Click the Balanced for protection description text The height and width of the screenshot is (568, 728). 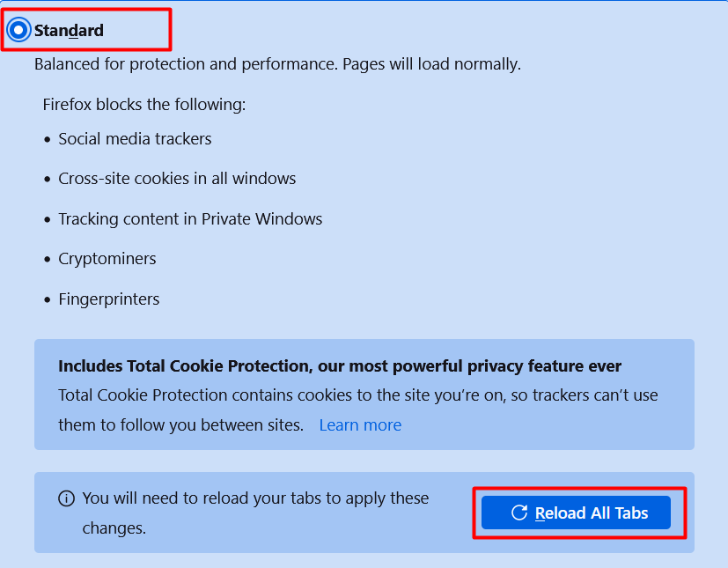[x=277, y=64]
